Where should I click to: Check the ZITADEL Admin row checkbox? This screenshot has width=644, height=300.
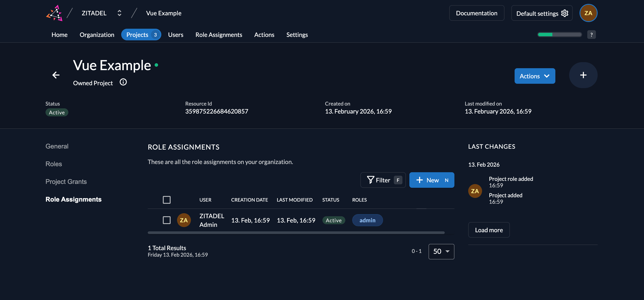pyautogui.click(x=166, y=220)
